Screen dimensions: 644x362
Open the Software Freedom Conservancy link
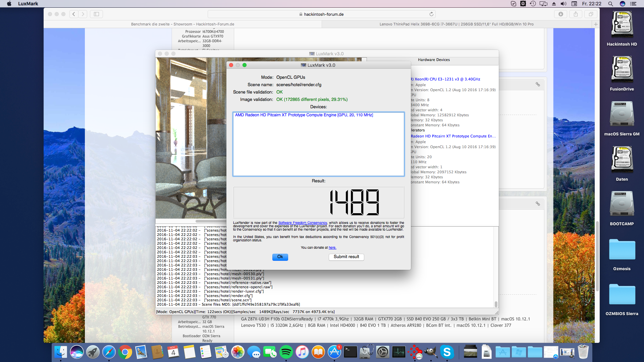[x=303, y=223]
